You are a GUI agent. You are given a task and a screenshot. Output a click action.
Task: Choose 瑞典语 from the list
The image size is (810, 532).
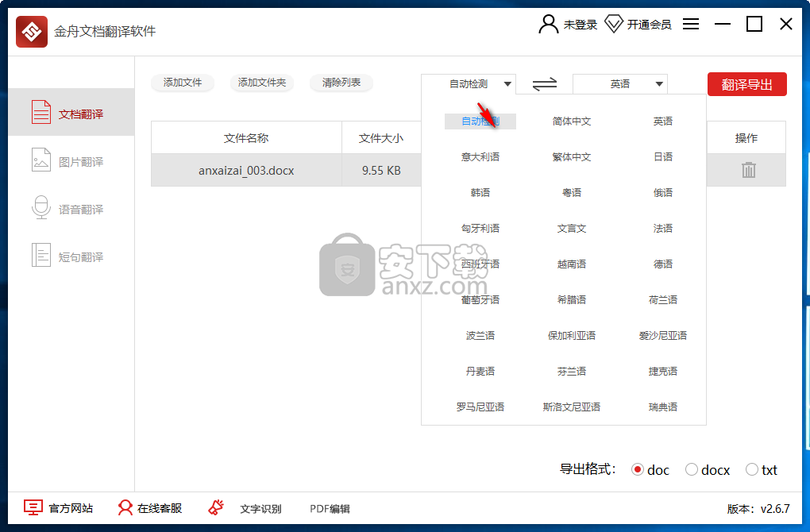pyautogui.click(x=663, y=407)
